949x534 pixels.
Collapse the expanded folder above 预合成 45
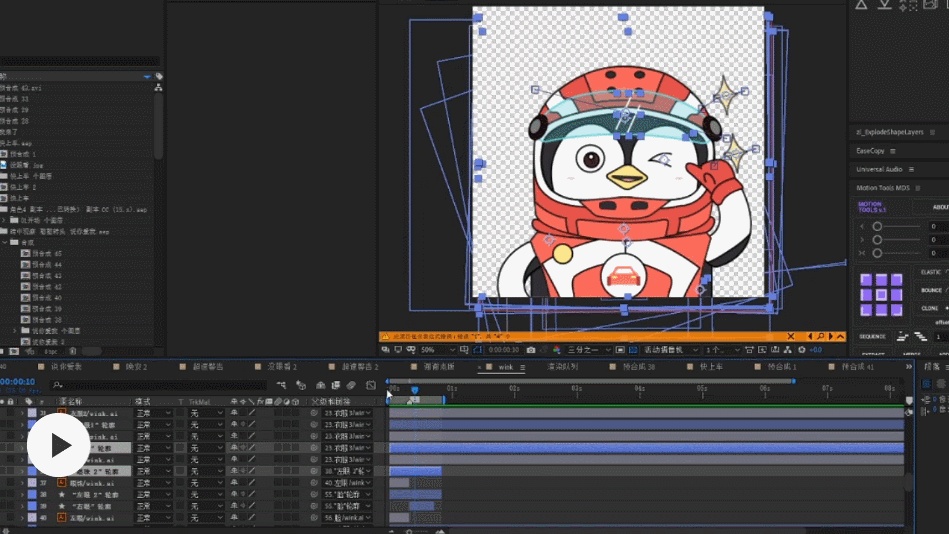coord(5,242)
